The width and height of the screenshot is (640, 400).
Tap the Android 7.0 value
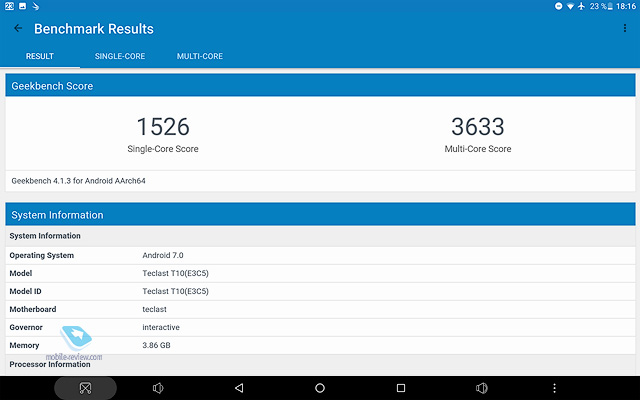pos(163,256)
